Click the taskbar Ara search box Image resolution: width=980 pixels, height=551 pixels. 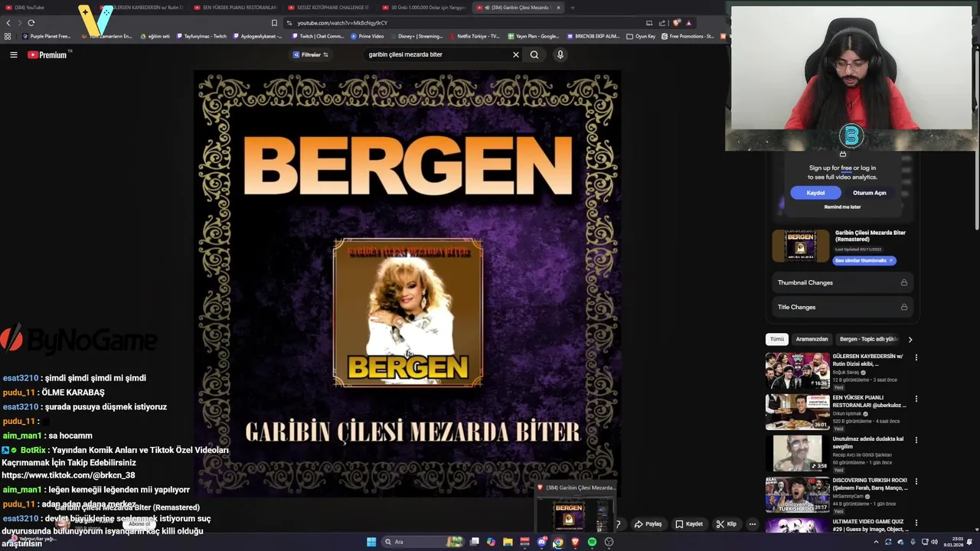click(423, 542)
